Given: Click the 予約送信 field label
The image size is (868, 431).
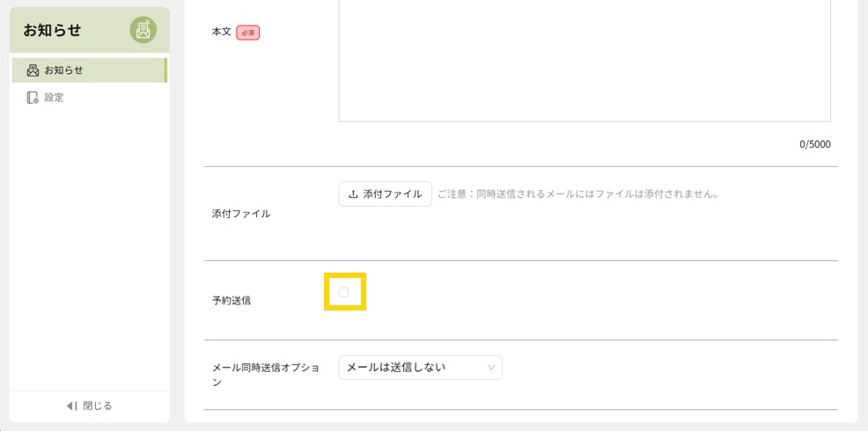Looking at the screenshot, I should [232, 301].
